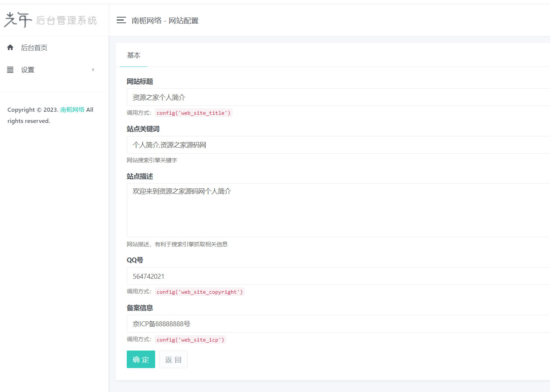Click the breadcrumb text 南栀网络 - 网站配置
This screenshot has width=550, height=392.
(x=165, y=21)
